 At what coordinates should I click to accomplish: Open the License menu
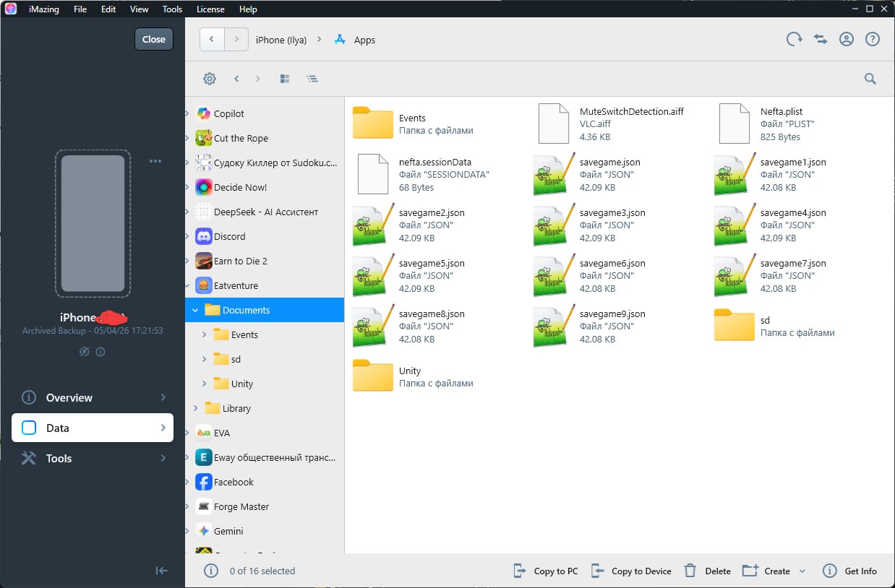210,9
